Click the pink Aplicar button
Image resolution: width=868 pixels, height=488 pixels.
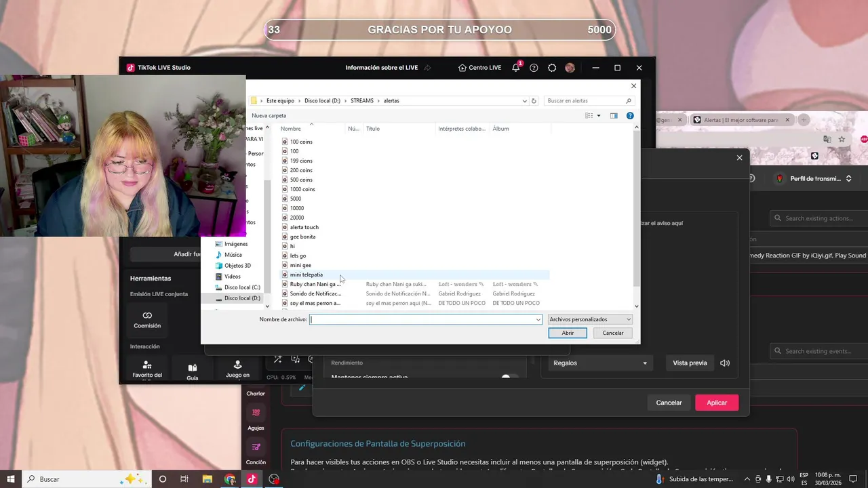717,403
